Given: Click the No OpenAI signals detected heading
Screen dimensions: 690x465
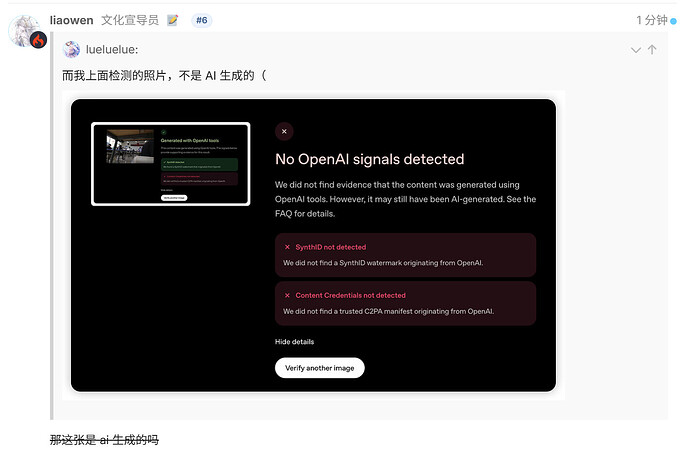Looking at the screenshot, I should pyautogui.click(x=370, y=159).
